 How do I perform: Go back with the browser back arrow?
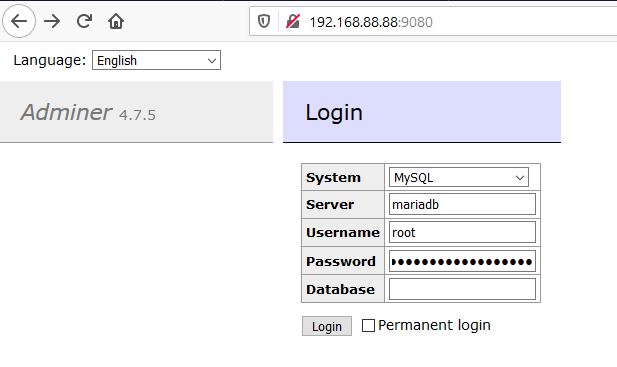click(x=19, y=21)
